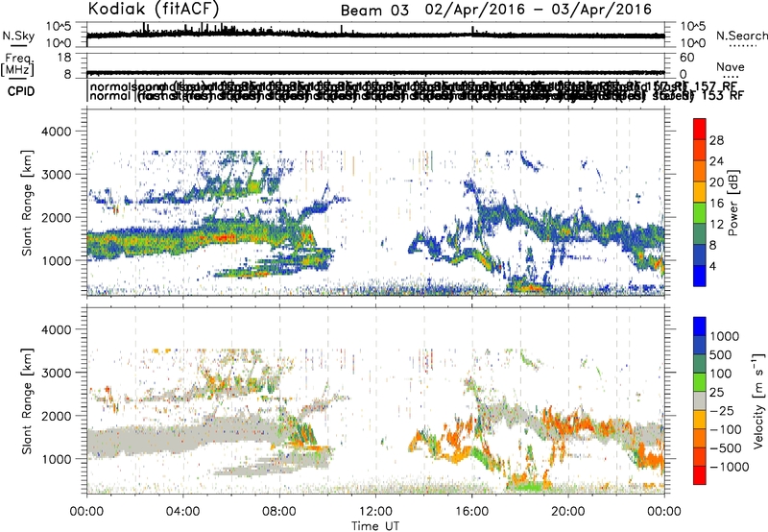Click the "Beam 03" label
The height and width of the screenshot is (532, 768).
(374, 11)
